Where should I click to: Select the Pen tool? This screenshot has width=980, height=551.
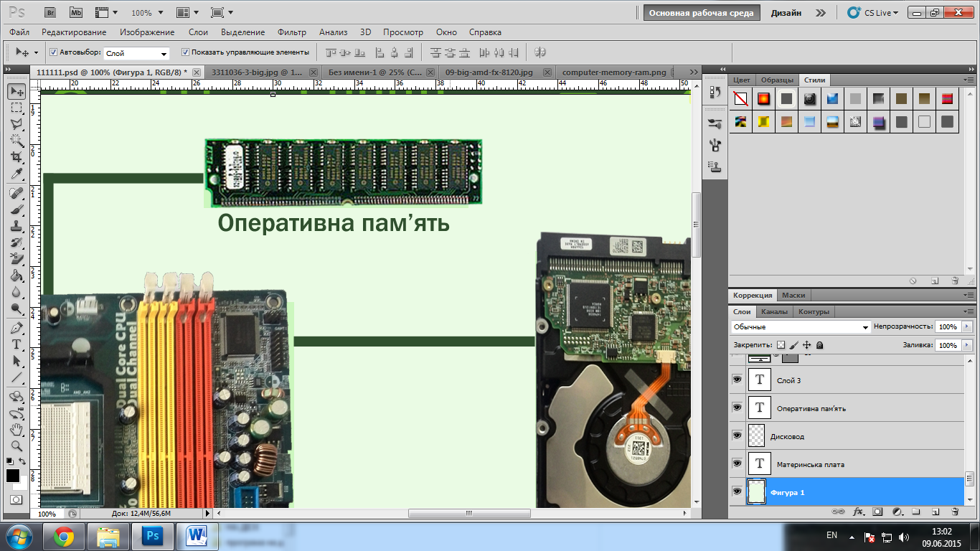16,328
